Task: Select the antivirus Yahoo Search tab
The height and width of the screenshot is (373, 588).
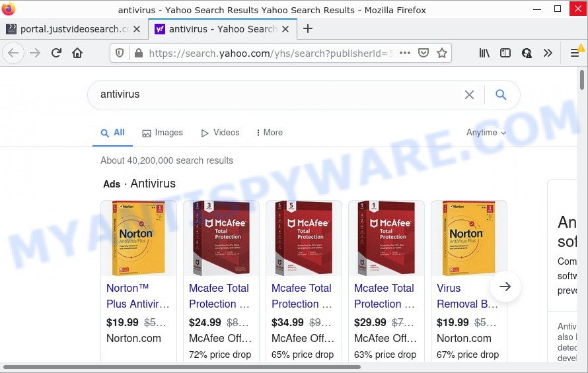Action: [223, 29]
